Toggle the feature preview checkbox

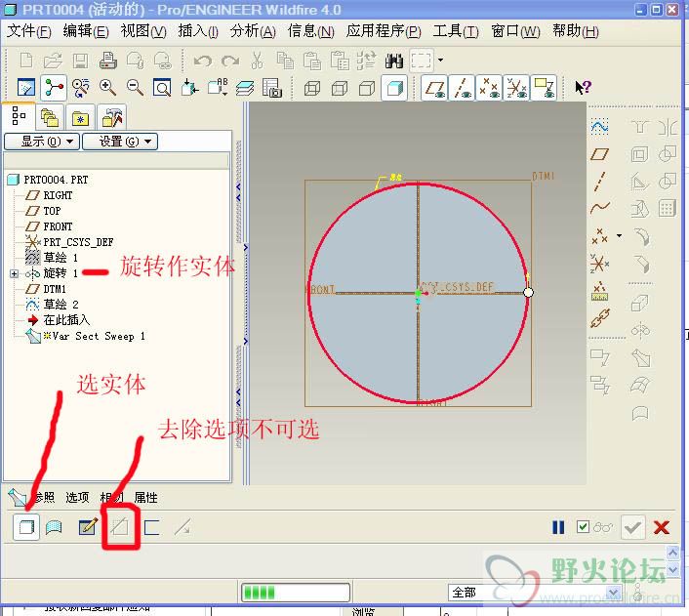pyautogui.click(x=583, y=526)
